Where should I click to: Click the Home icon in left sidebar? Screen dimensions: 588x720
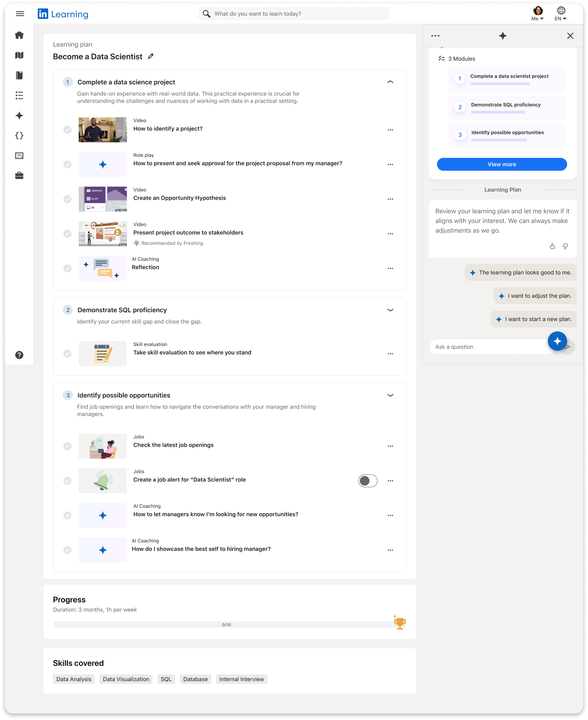coord(19,35)
